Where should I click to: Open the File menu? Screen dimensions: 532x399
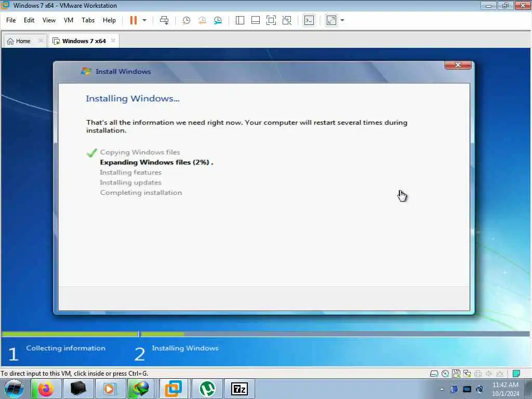click(11, 20)
